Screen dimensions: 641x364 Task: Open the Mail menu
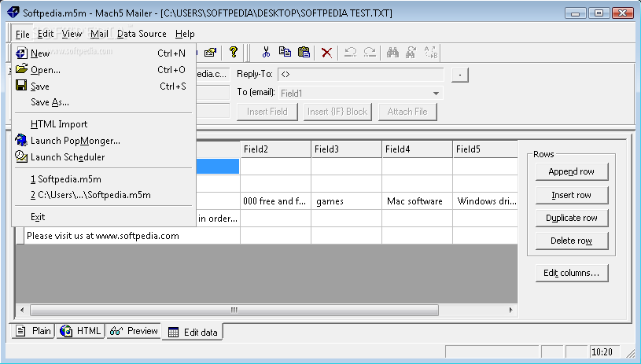pyautogui.click(x=99, y=34)
